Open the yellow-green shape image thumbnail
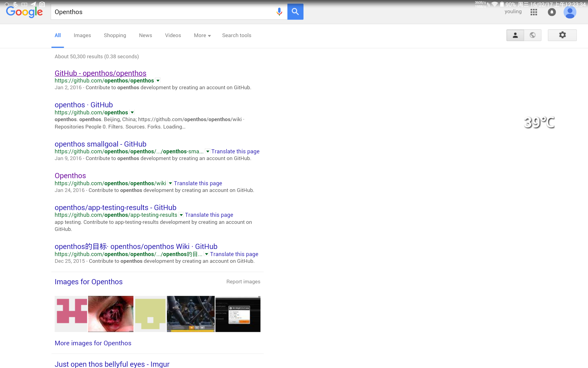Screen dimensions: 588x368 pyautogui.click(x=150, y=314)
